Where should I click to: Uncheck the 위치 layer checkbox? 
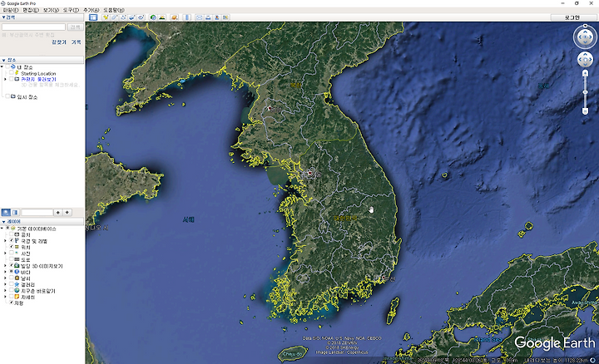(11, 247)
